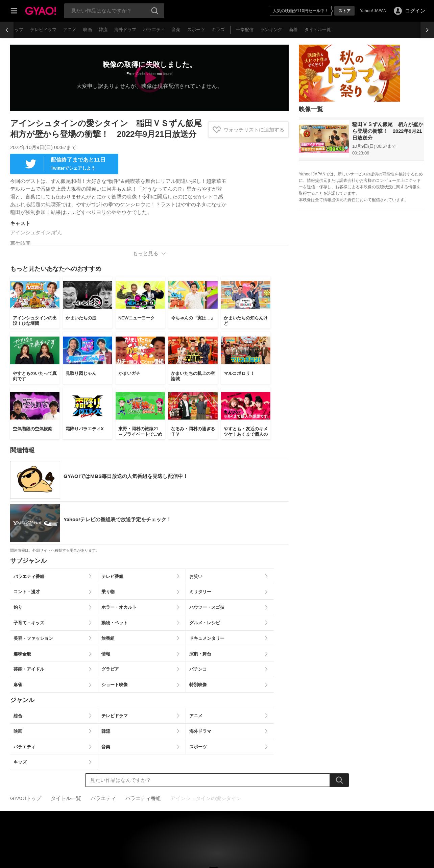
Task: Open かまいたちの机上の空論城 thumbnail
Action: click(x=193, y=350)
